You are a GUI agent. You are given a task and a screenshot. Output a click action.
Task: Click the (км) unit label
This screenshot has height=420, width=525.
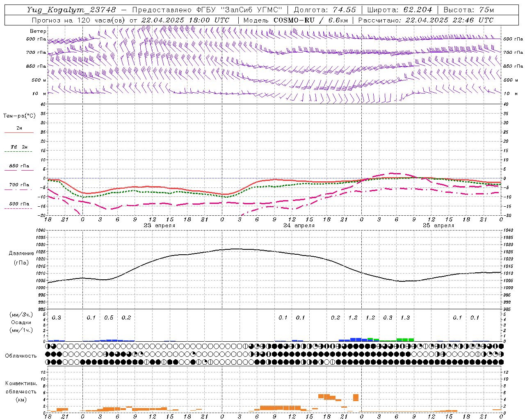click(21, 399)
